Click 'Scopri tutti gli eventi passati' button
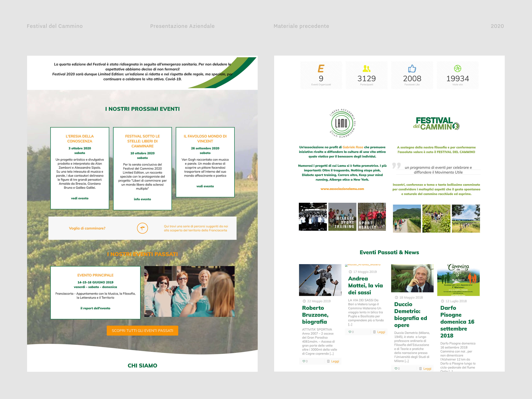532x399 pixels. tap(142, 330)
